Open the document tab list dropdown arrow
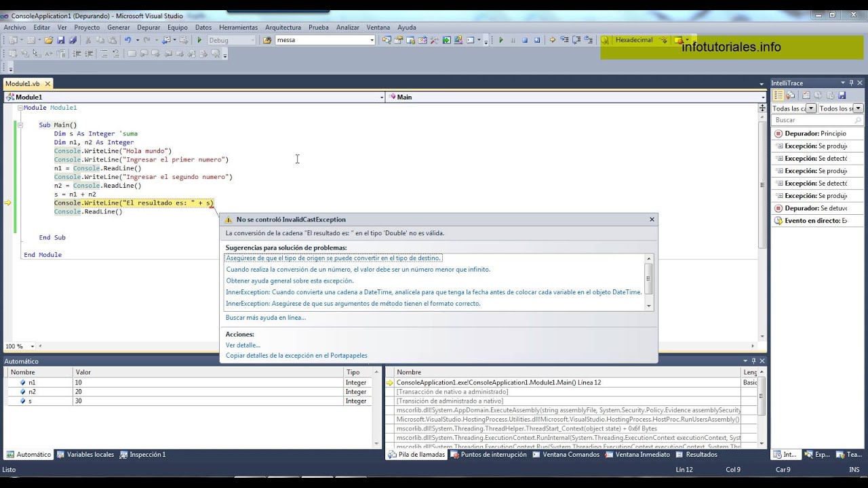 762,84
